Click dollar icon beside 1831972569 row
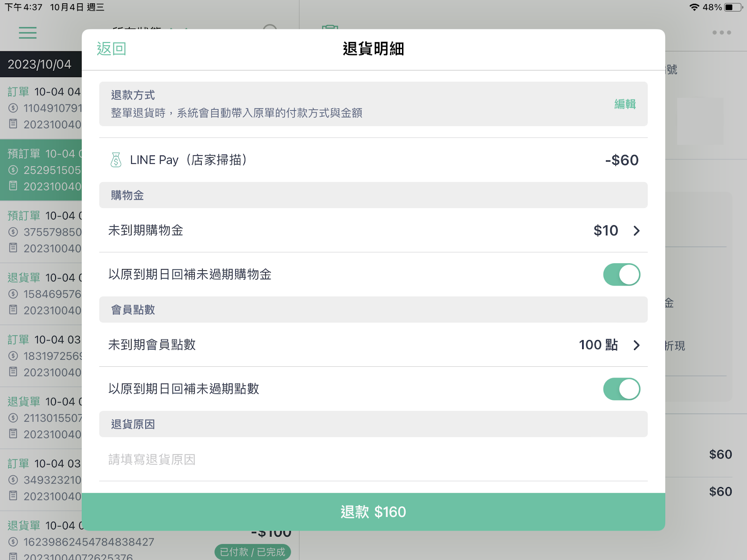Screen dimensions: 747x560 (13, 356)
